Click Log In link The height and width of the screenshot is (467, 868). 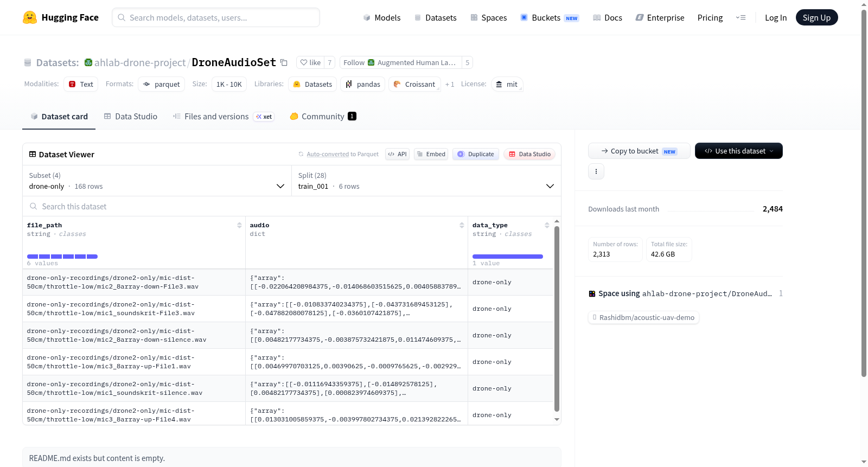pyautogui.click(x=776, y=17)
